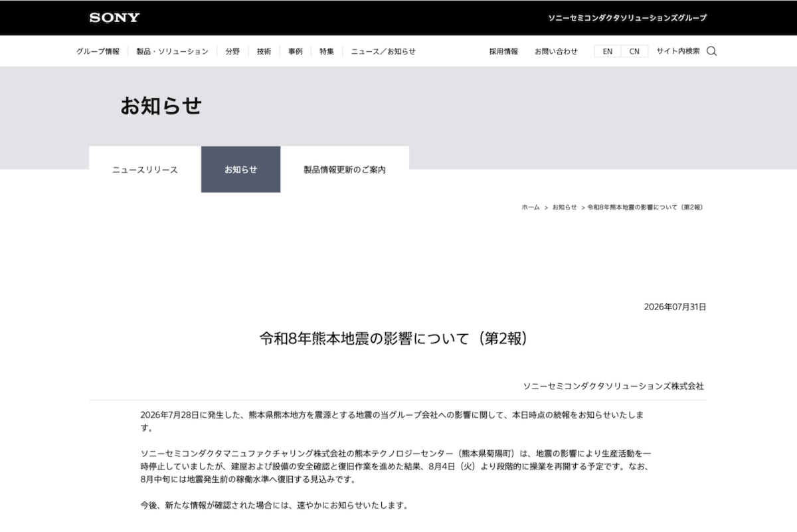The image size is (797, 532).
Task: Click the ホーム breadcrumb link
Action: (531, 207)
